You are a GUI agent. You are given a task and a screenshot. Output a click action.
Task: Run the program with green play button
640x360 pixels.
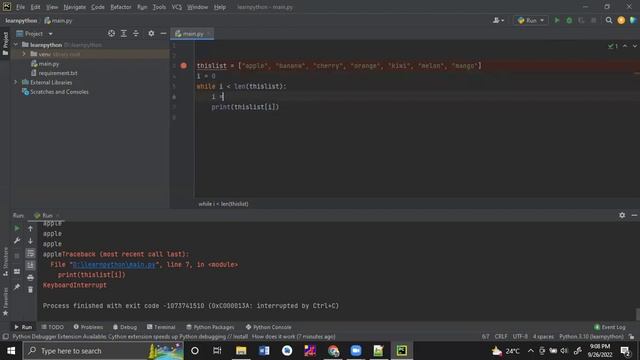pyautogui.click(x=557, y=20)
